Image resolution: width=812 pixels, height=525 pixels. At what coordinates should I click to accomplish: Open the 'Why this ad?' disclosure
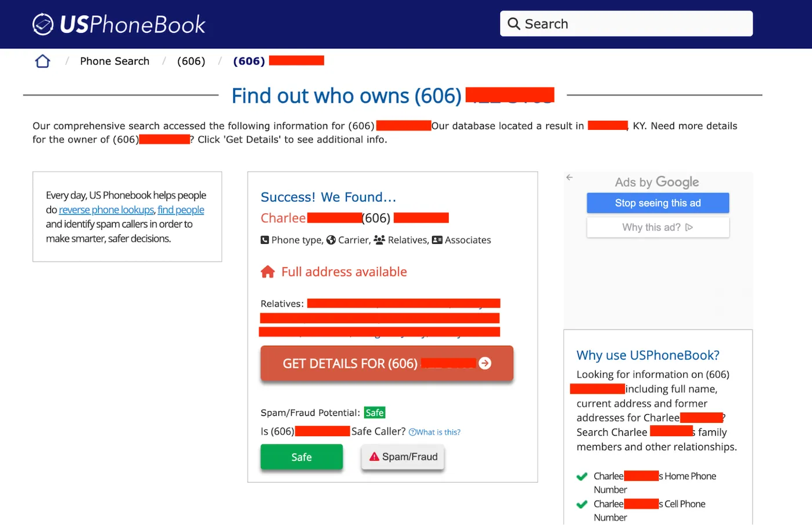pos(657,227)
